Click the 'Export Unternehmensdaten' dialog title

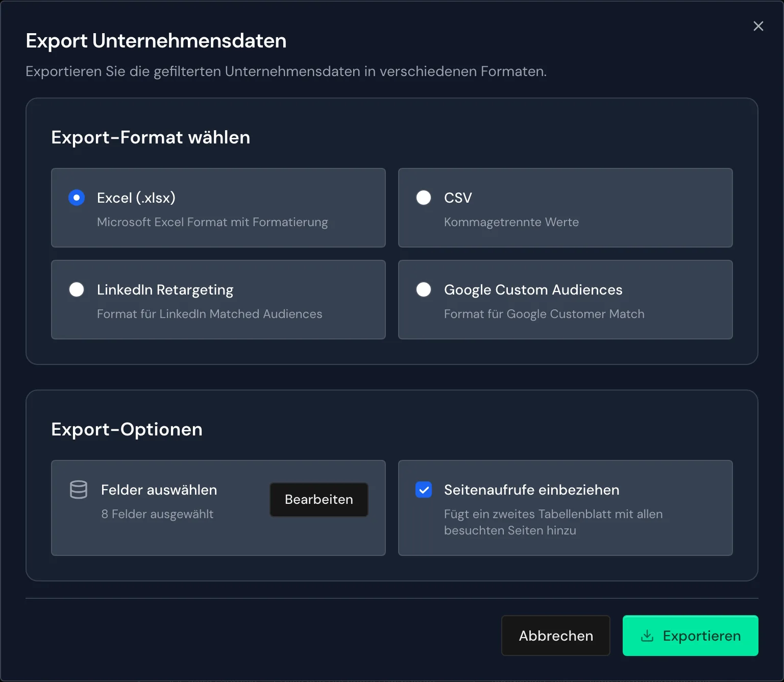[156, 41]
